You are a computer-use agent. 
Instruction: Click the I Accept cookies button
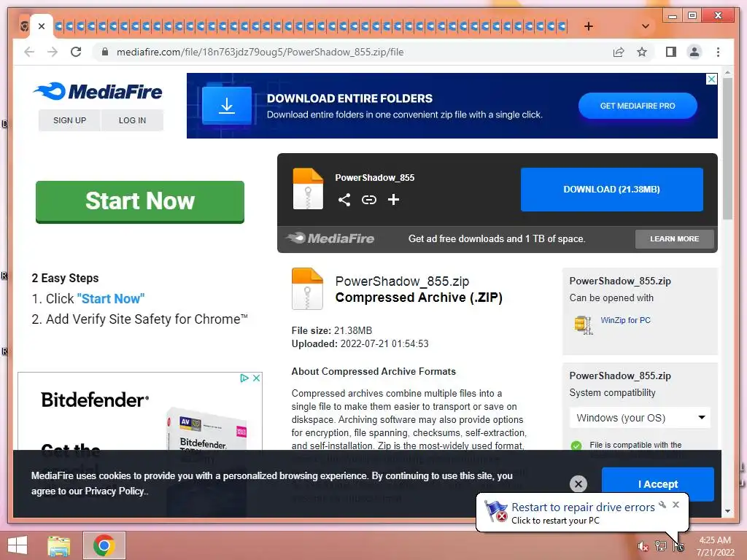click(658, 484)
